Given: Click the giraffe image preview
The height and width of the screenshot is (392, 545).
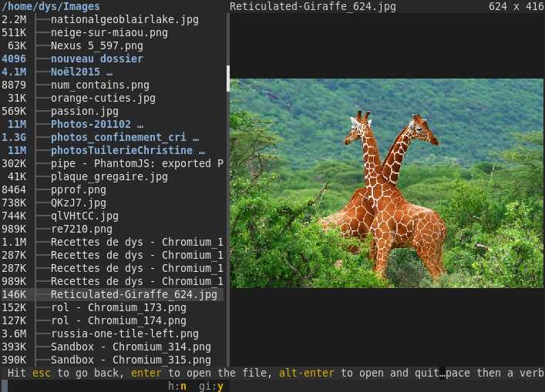Looking at the screenshot, I should click(386, 183).
